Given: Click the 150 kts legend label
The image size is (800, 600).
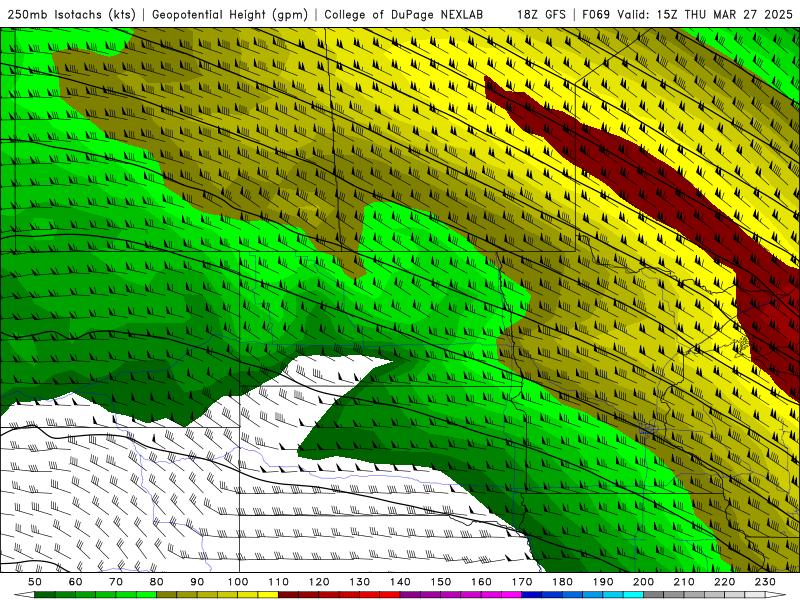Looking at the screenshot, I should pyautogui.click(x=441, y=582).
